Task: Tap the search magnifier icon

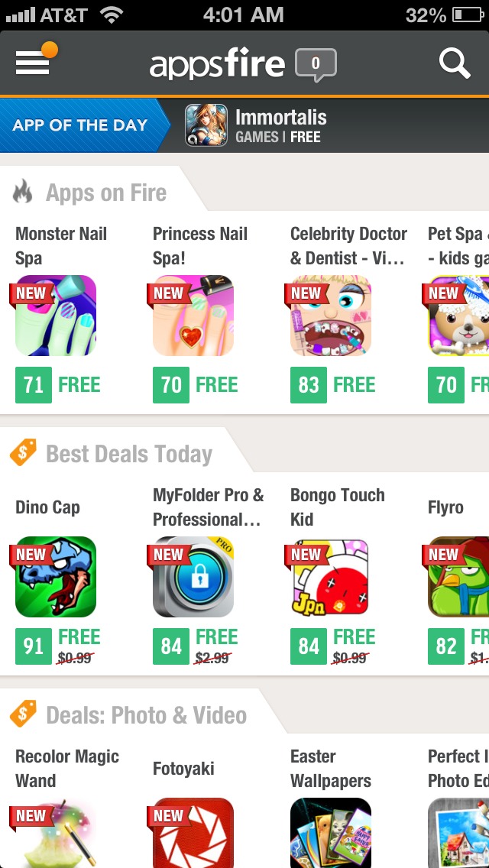Action: [455, 64]
